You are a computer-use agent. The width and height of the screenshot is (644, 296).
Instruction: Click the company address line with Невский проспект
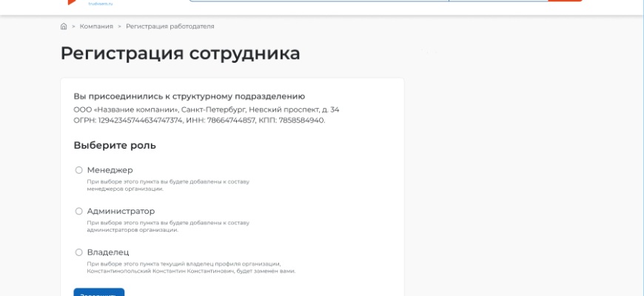point(206,110)
